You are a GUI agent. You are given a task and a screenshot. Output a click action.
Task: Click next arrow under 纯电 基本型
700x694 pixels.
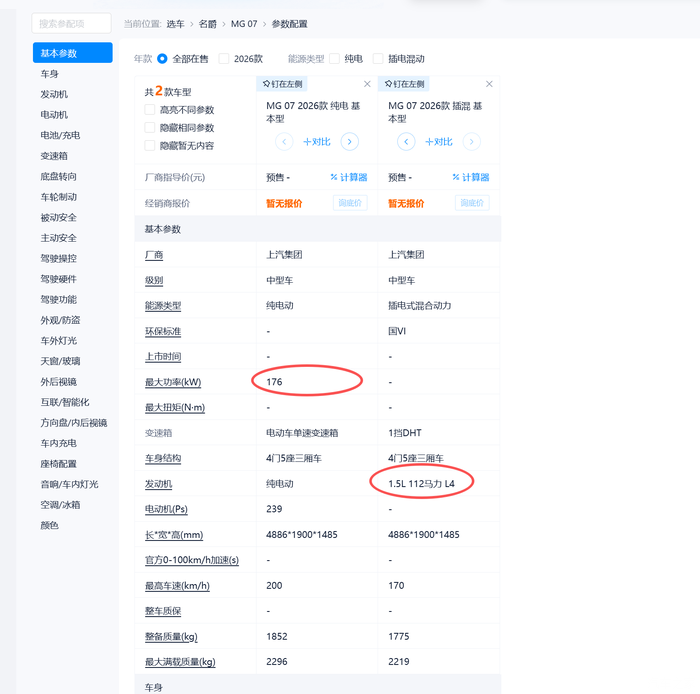350,142
